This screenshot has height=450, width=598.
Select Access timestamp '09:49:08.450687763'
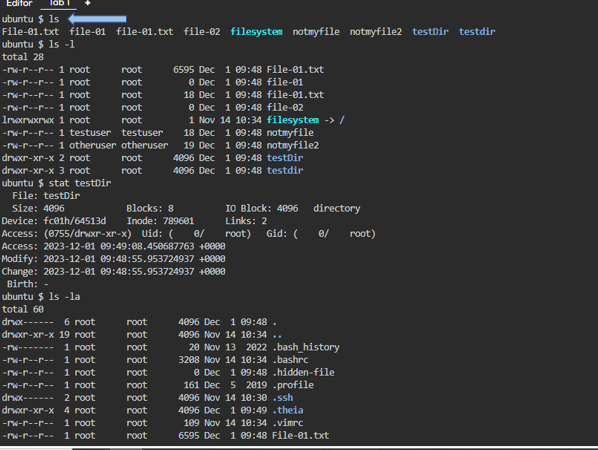(x=147, y=246)
